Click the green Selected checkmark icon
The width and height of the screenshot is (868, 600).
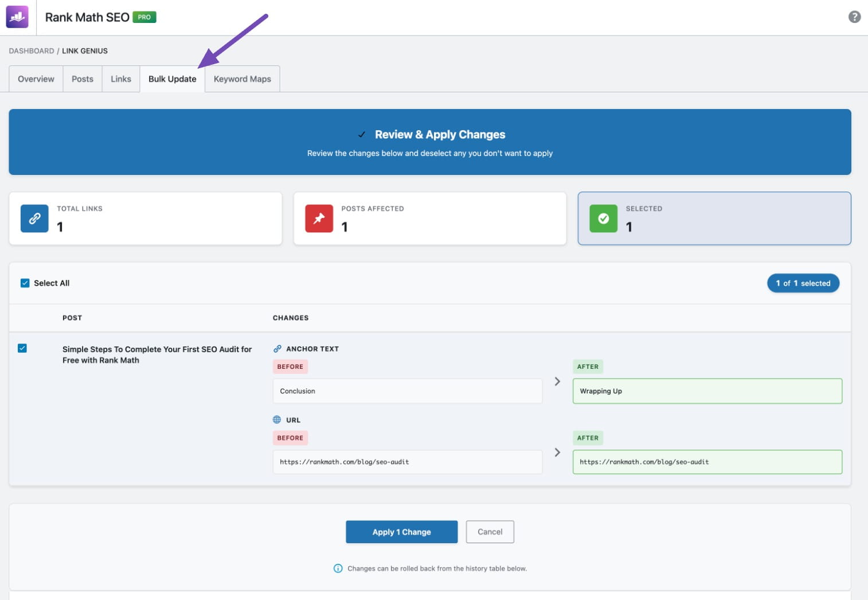click(603, 219)
